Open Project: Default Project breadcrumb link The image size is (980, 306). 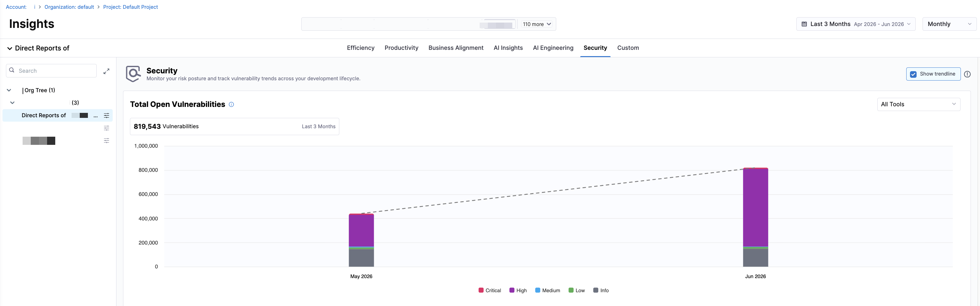point(131,7)
